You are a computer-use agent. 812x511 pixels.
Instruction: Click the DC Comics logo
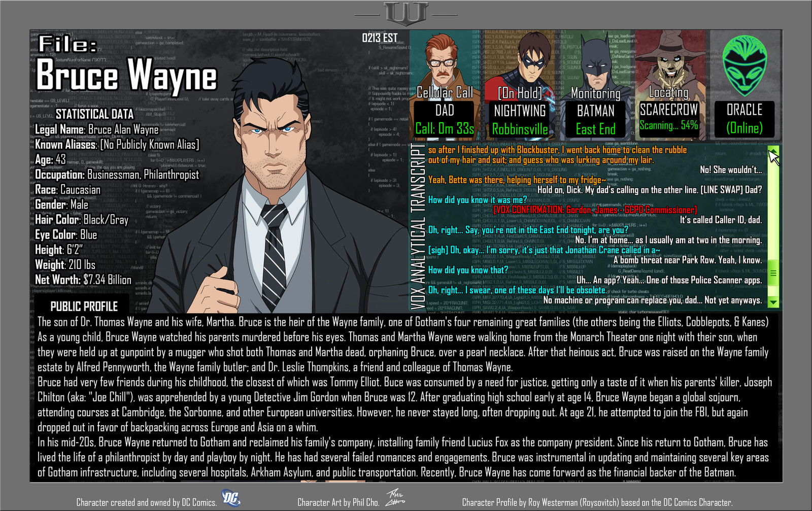click(x=231, y=498)
